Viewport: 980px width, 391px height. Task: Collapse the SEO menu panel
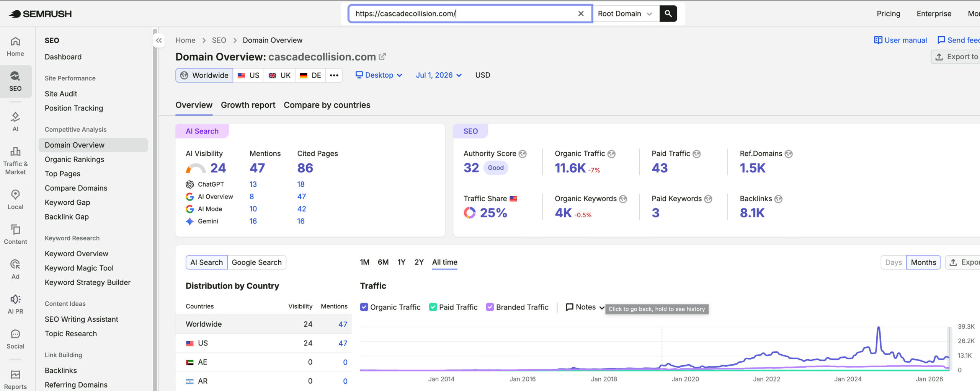159,40
